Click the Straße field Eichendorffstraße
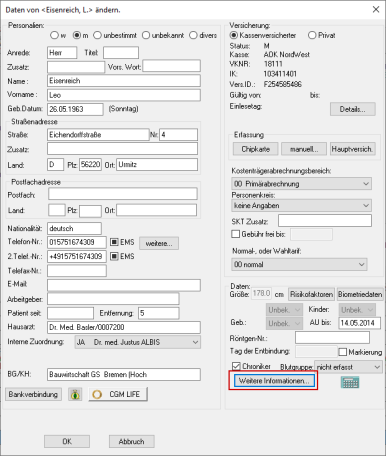The image size is (386, 456). tap(98, 135)
